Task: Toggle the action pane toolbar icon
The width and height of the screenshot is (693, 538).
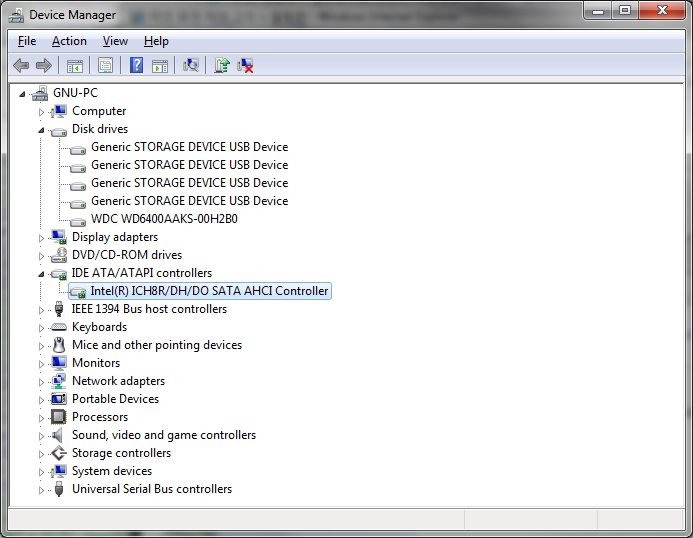Action: pos(160,66)
